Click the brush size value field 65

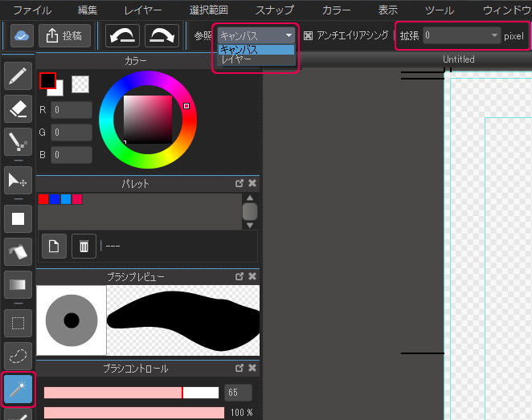click(238, 393)
